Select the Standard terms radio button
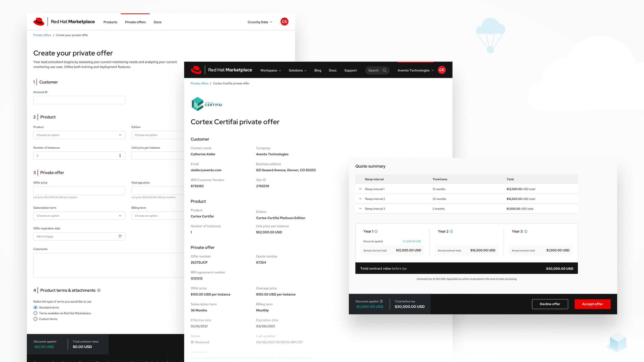The height and width of the screenshot is (362, 644). [x=35, y=308]
